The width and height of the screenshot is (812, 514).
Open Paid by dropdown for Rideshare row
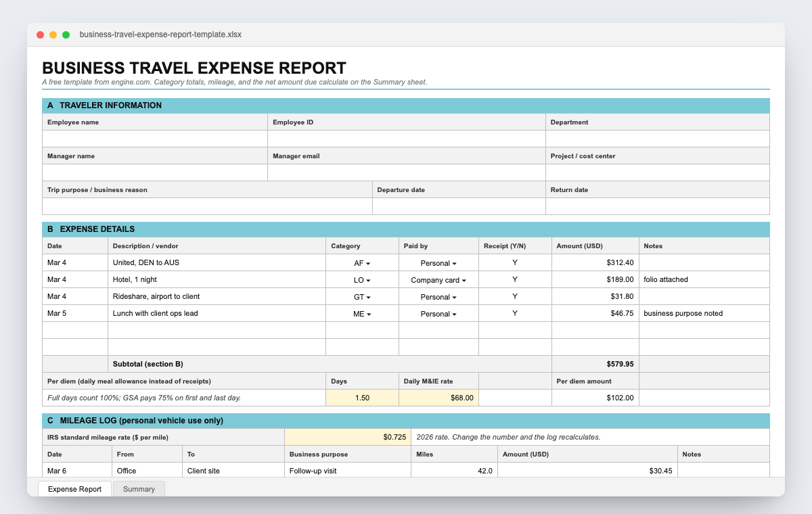pos(438,296)
